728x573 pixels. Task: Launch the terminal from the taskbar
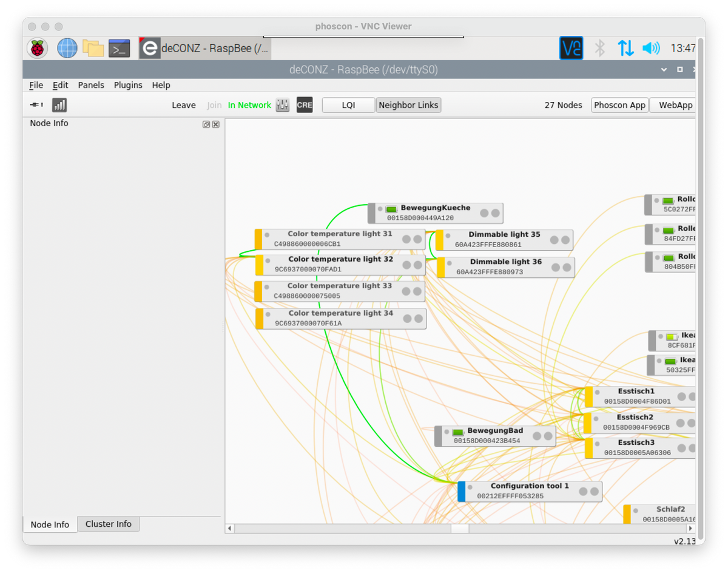click(120, 48)
